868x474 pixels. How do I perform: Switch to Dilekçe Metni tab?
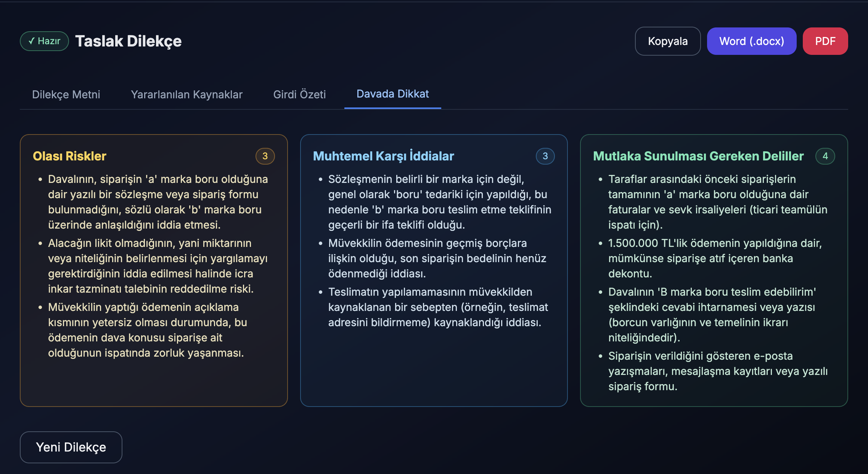66,94
